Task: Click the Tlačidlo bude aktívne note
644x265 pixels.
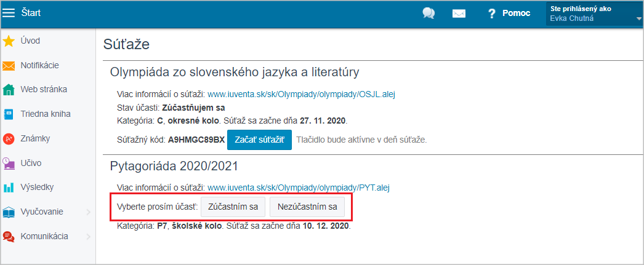Action: 362,140
